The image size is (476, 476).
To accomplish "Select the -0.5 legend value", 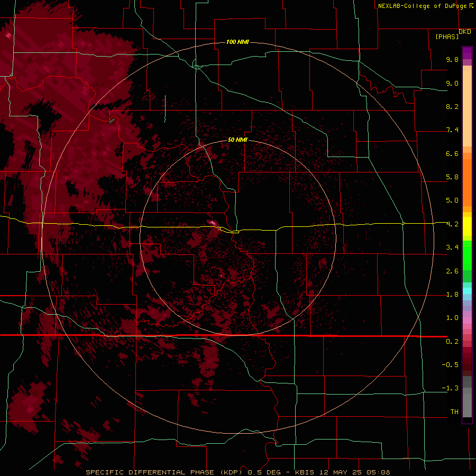I will (450, 365).
